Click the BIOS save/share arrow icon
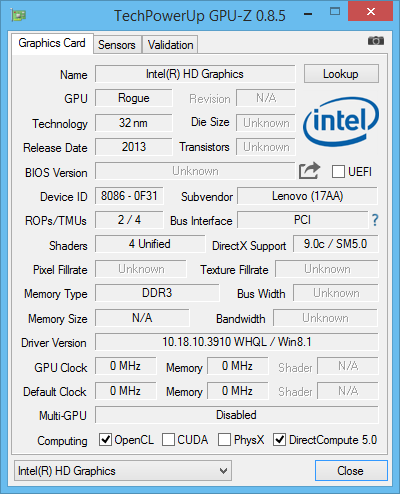400x494 pixels. 309,171
